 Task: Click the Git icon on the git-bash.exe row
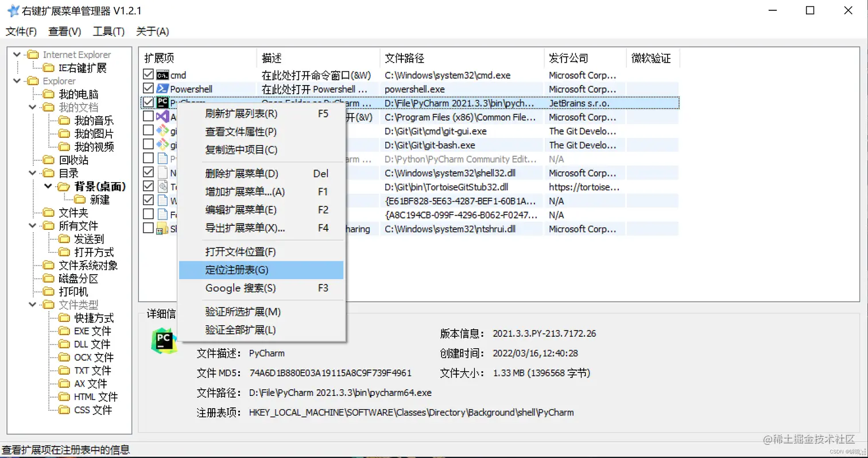pos(162,145)
